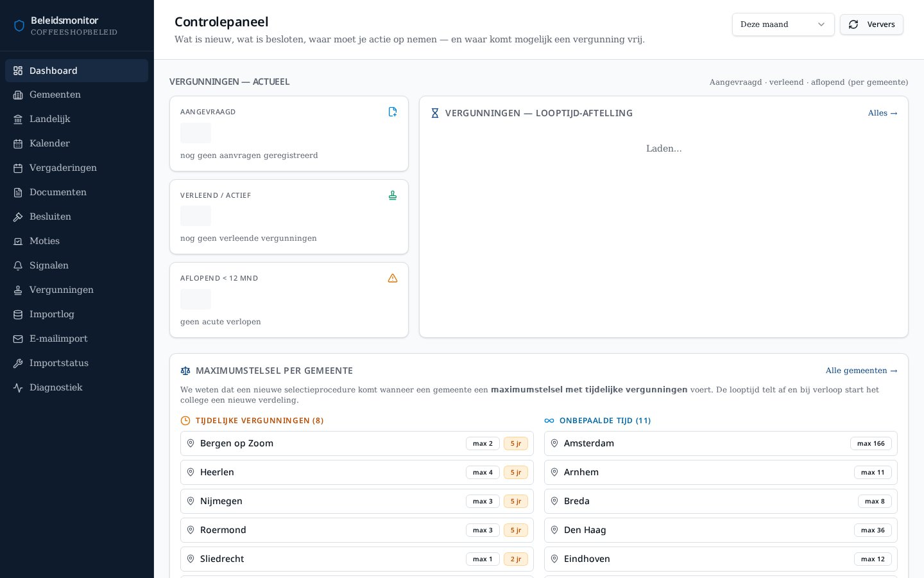This screenshot has height=578, width=924.
Task: Click the Besluiten gavel icon in sidebar
Action: click(18, 217)
